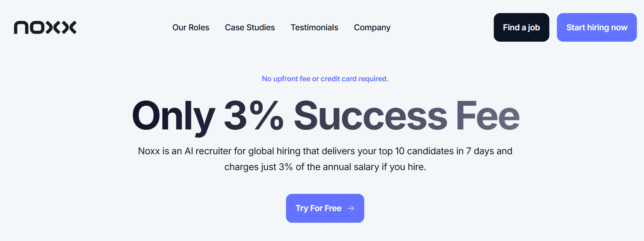Click the subheadline describing the AI recruiter
The height and width of the screenshot is (241, 644).
pos(324,158)
